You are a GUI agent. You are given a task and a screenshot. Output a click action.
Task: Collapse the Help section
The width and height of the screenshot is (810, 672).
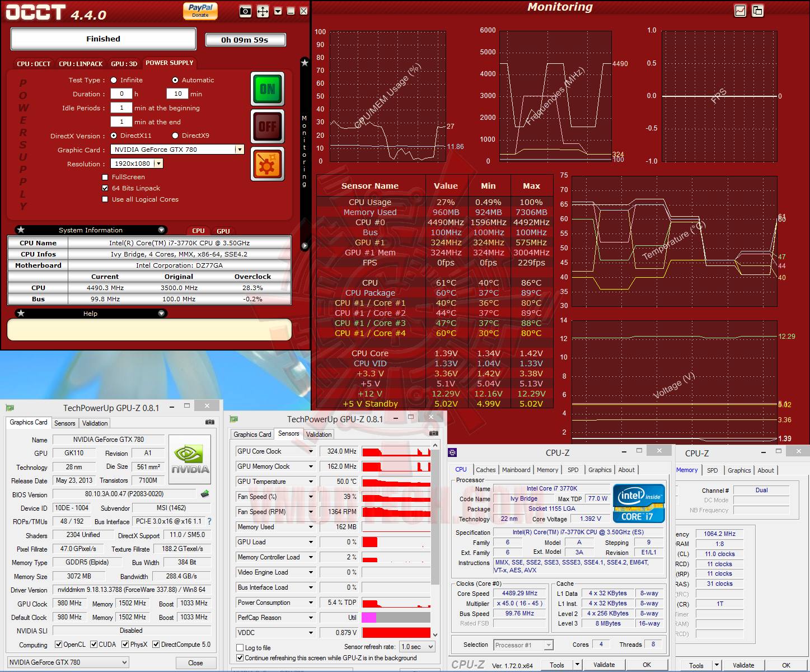[x=161, y=313]
